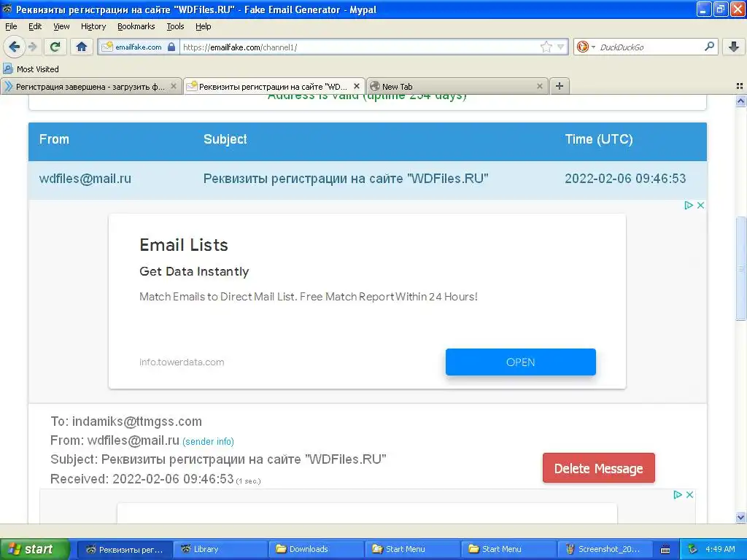Click the 4:49 AM clock
Image resolution: width=747 pixels, height=560 pixels.
click(x=720, y=549)
